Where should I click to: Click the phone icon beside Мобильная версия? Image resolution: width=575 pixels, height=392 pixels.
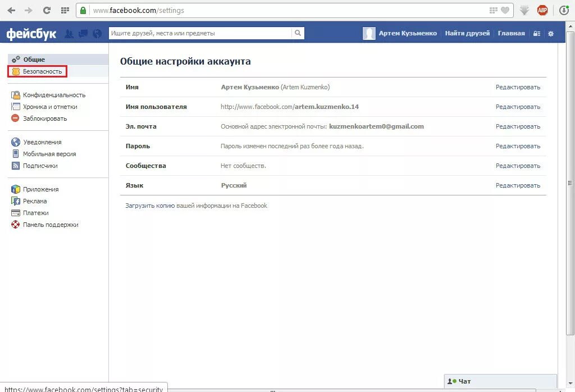[15, 154]
